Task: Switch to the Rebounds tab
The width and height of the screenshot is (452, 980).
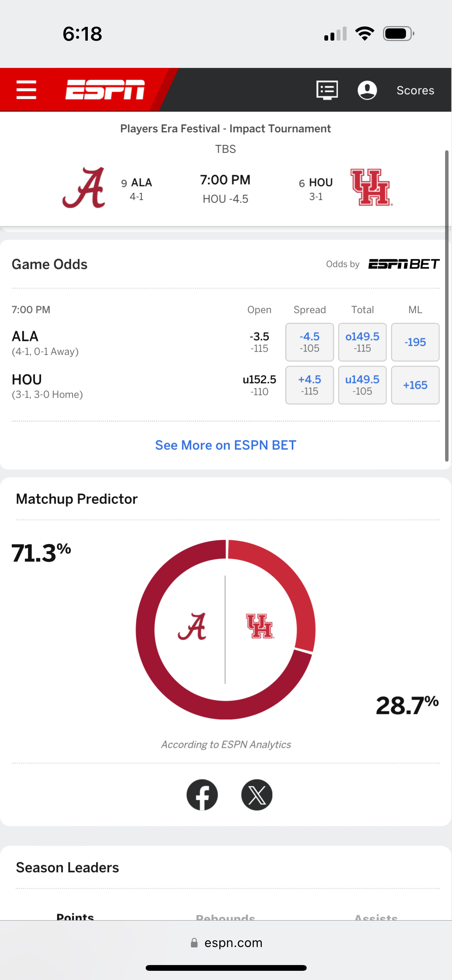Action: pyautogui.click(x=225, y=917)
